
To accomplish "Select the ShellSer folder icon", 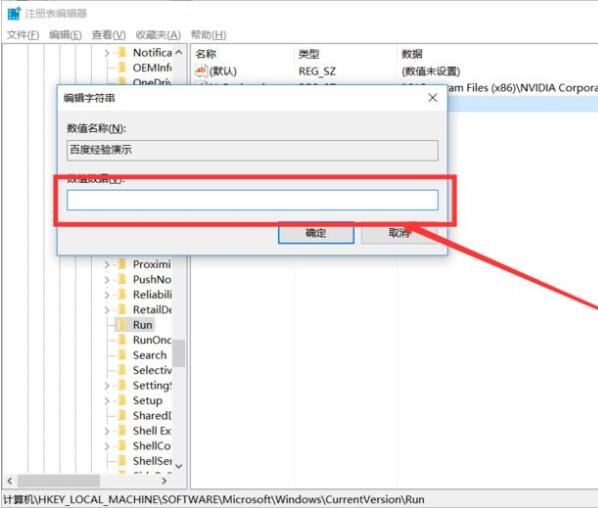I will (122, 461).
